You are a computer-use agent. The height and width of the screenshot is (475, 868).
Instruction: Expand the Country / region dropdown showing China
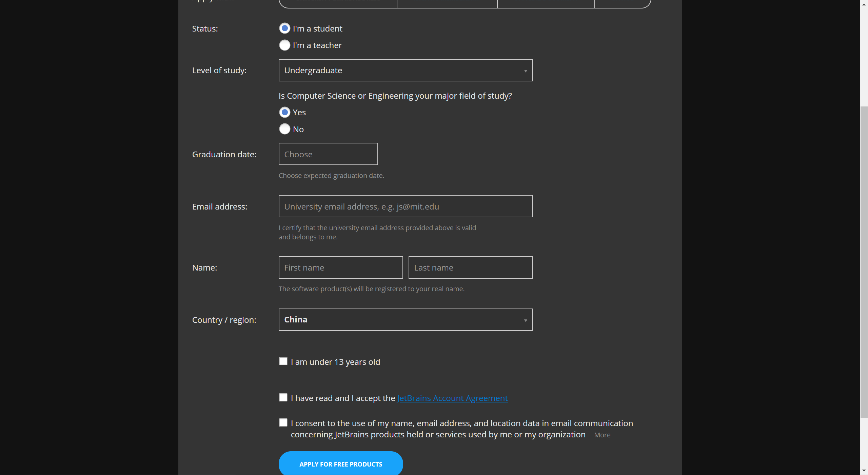(406, 320)
